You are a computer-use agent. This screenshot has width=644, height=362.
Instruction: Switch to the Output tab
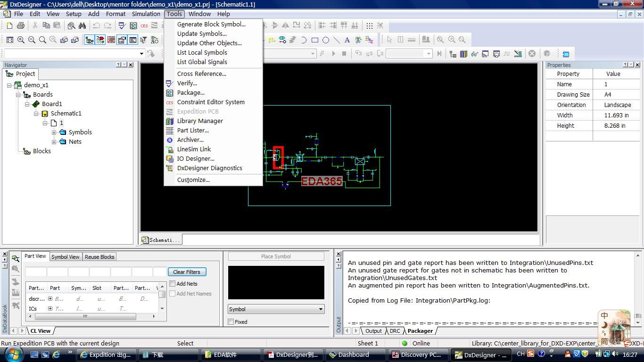pyautogui.click(x=373, y=331)
